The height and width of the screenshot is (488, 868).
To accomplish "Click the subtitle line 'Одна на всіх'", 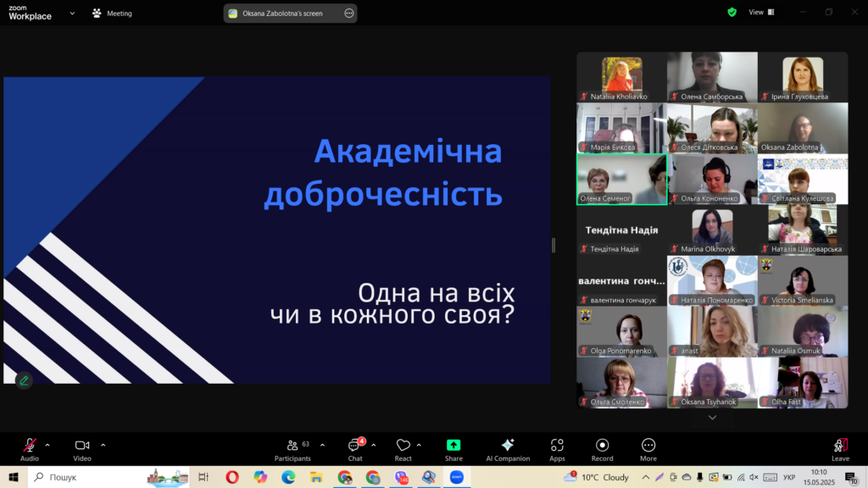I will (x=437, y=292).
